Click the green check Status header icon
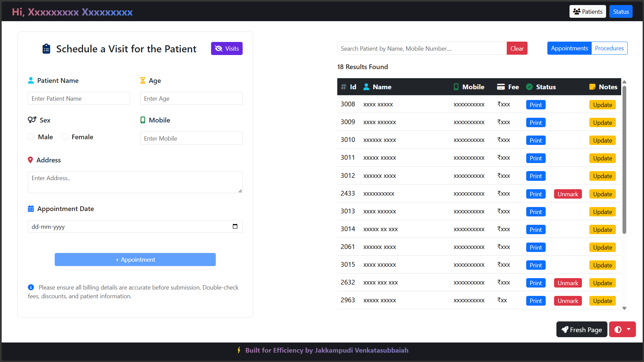This screenshot has height=362, width=644. coord(529,87)
